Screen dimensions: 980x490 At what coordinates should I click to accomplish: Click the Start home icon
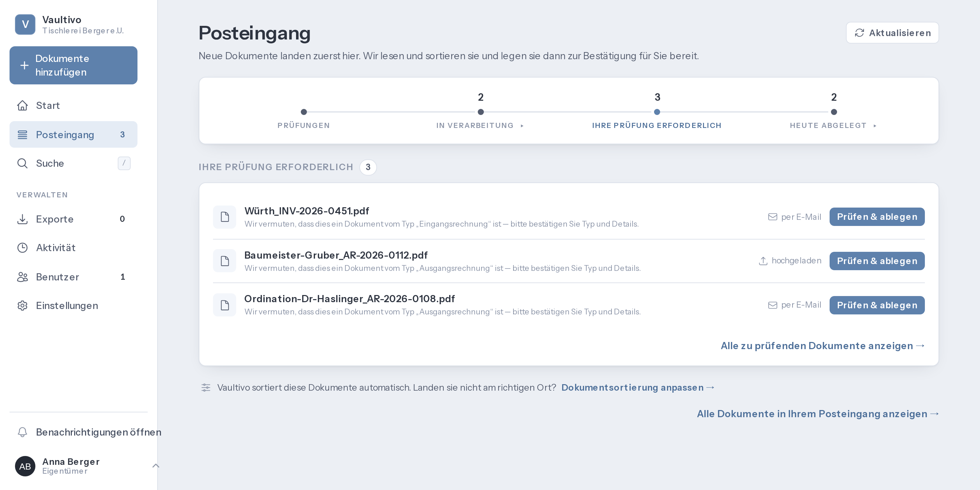pyautogui.click(x=22, y=105)
